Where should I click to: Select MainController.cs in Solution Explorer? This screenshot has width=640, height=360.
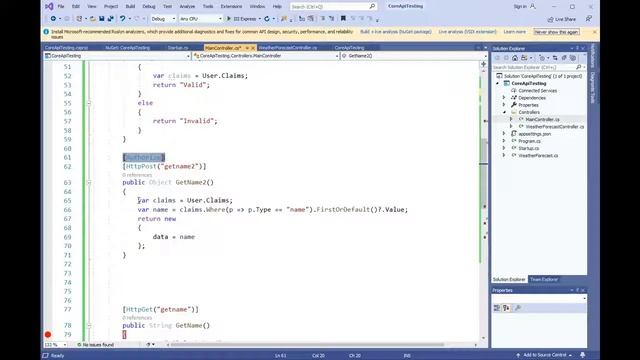(542, 120)
